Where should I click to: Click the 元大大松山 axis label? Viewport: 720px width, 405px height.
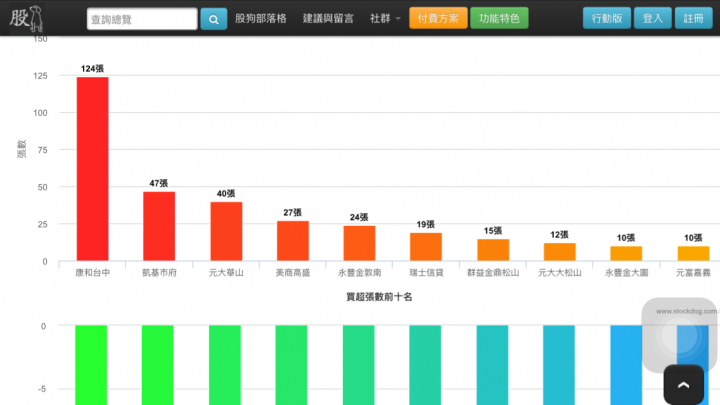[559, 273]
